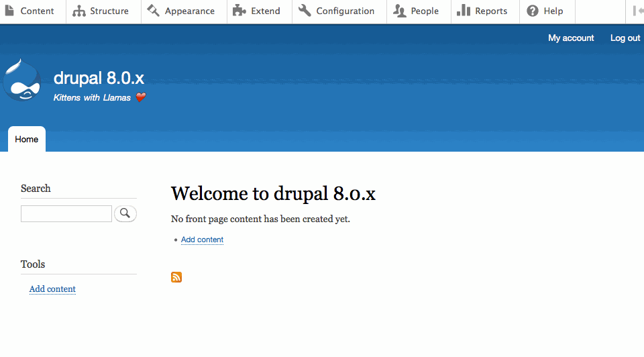Click the Extend puzzle piece icon
This screenshot has width=644, height=357.
(239, 10)
